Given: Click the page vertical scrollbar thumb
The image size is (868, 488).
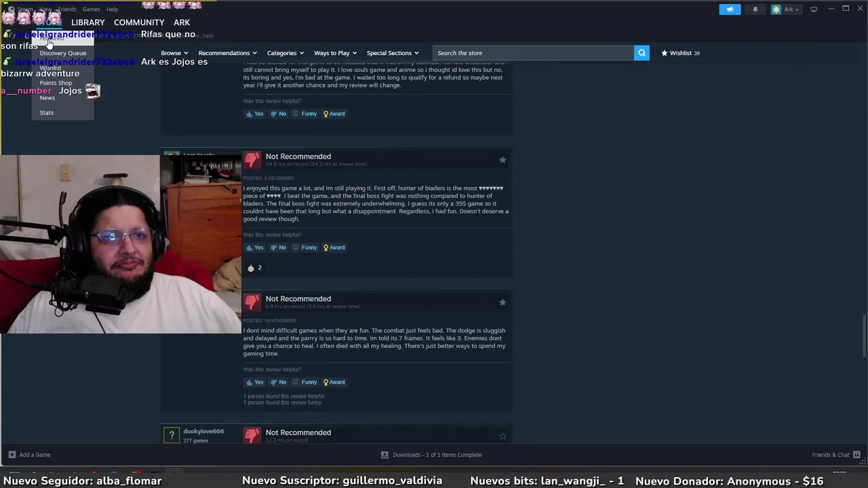Looking at the screenshot, I should pos(864,337).
